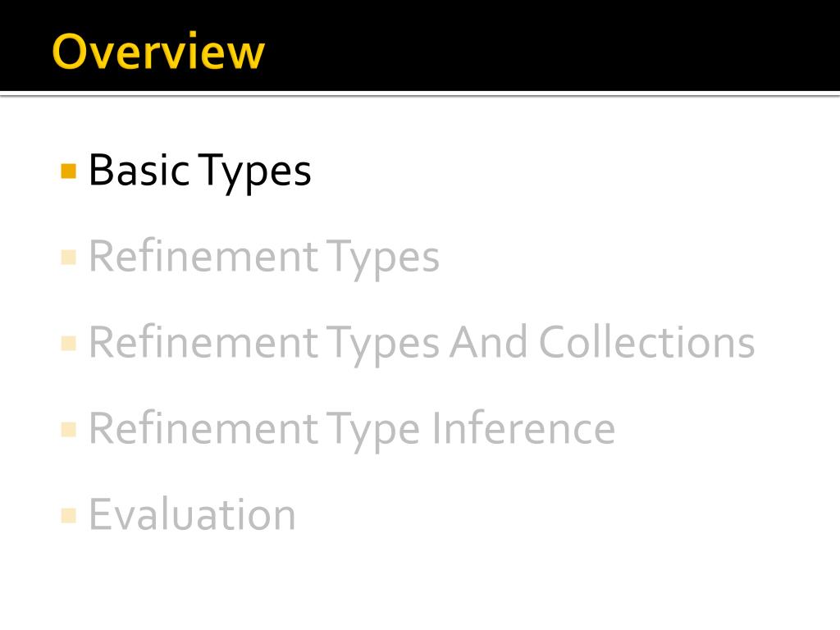Select the word Basic in the active item
The image size is (840, 630).
[139, 170]
